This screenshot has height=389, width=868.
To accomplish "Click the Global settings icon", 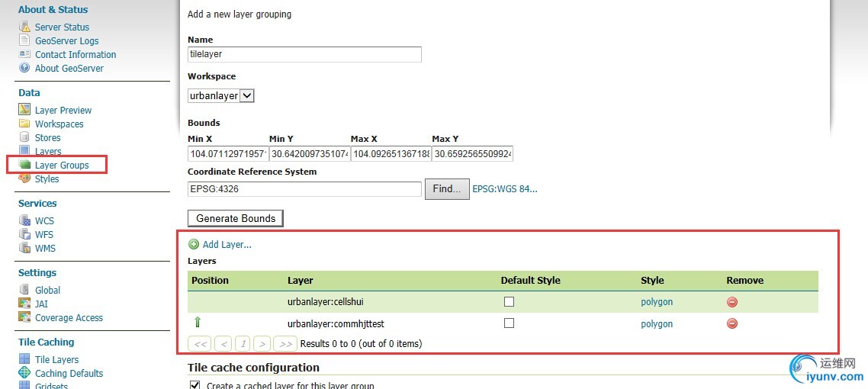I will click(x=24, y=290).
